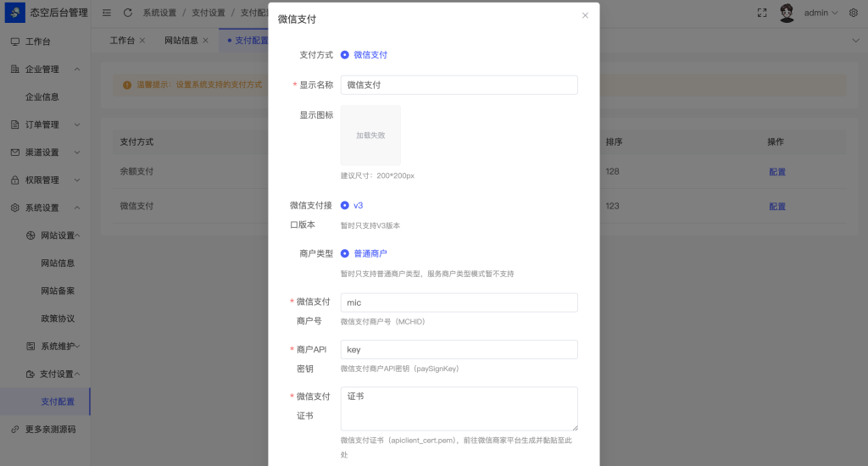The width and height of the screenshot is (868, 466).
Task: Open the settings gear icon at top right
Action: coord(854,13)
